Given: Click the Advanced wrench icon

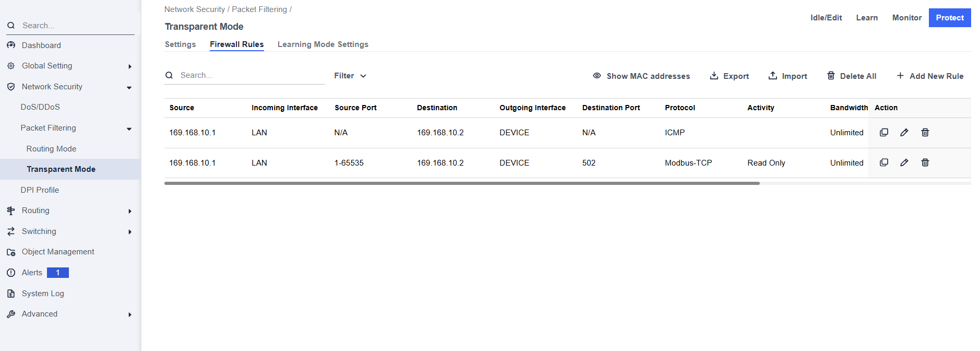Looking at the screenshot, I should 11,314.
